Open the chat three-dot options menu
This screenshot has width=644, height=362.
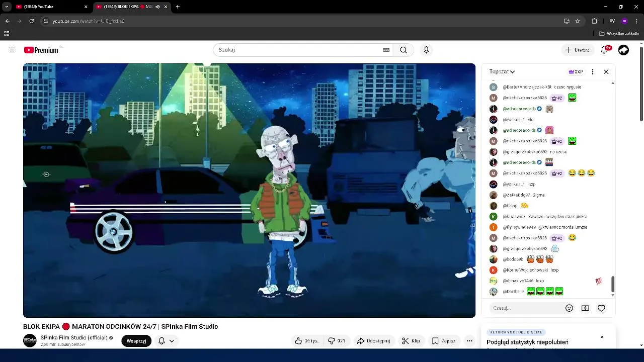tap(593, 71)
